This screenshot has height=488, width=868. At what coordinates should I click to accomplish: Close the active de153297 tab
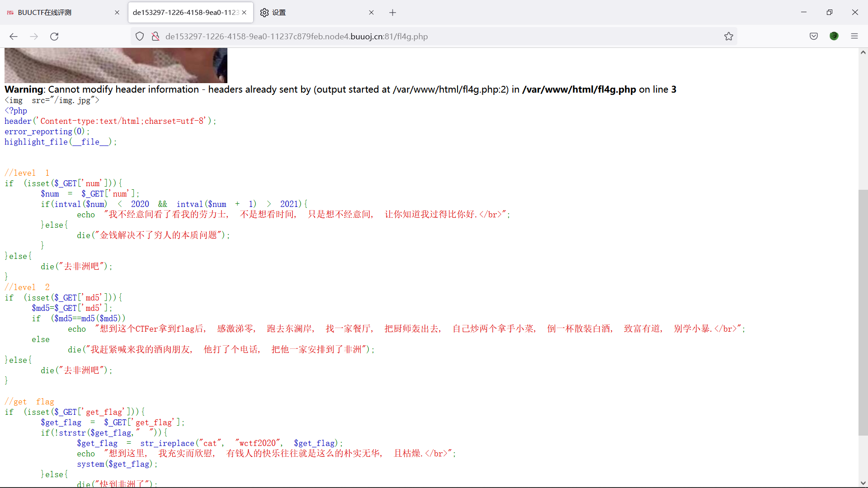tap(244, 13)
